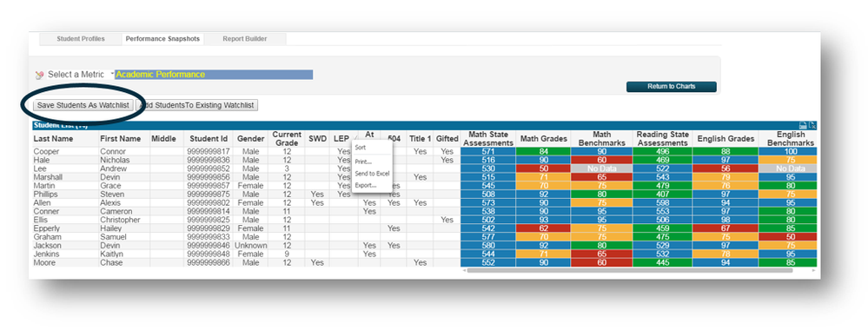
Task: Click student id 9999999852
Action: 209,168
